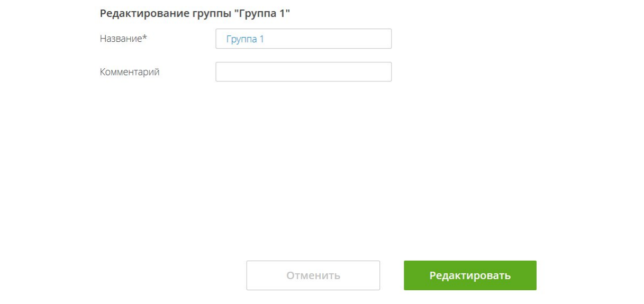Screen dimensions: 644x304
Task: Click the heading text "Группа 1" in quotes
Action: coord(271,13)
